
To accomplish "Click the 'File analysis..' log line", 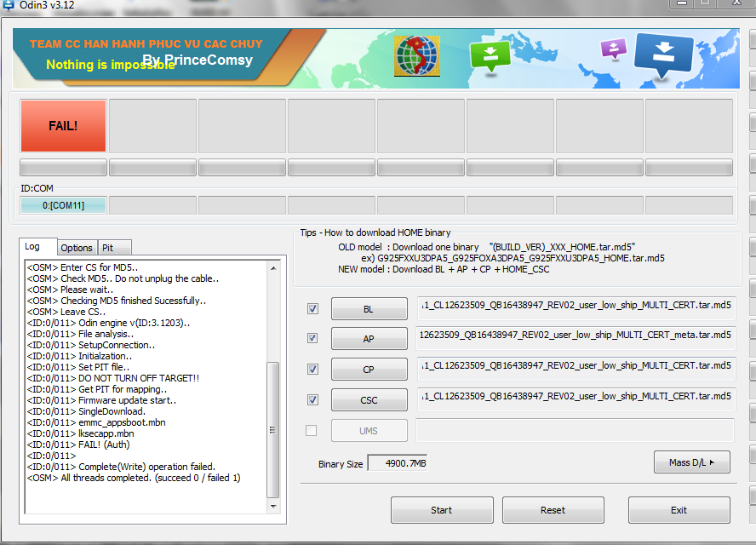I will (81, 334).
